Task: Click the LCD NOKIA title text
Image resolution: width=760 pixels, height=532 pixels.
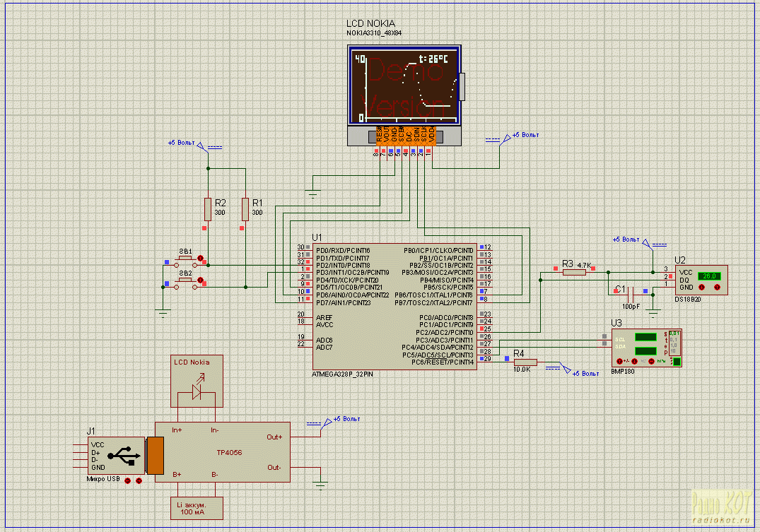Action: click(x=370, y=23)
